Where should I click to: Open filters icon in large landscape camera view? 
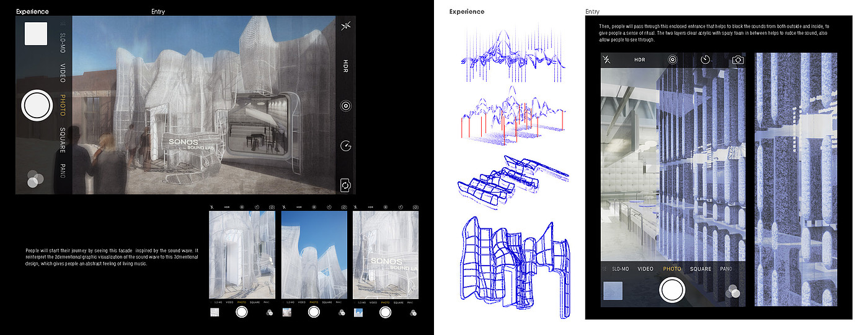(35, 180)
